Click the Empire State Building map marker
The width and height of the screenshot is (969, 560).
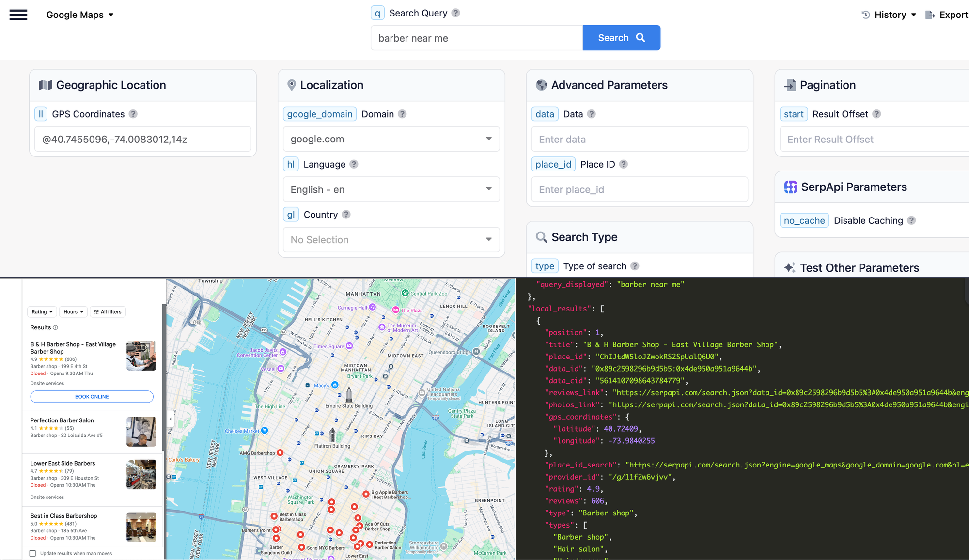click(x=349, y=394)
